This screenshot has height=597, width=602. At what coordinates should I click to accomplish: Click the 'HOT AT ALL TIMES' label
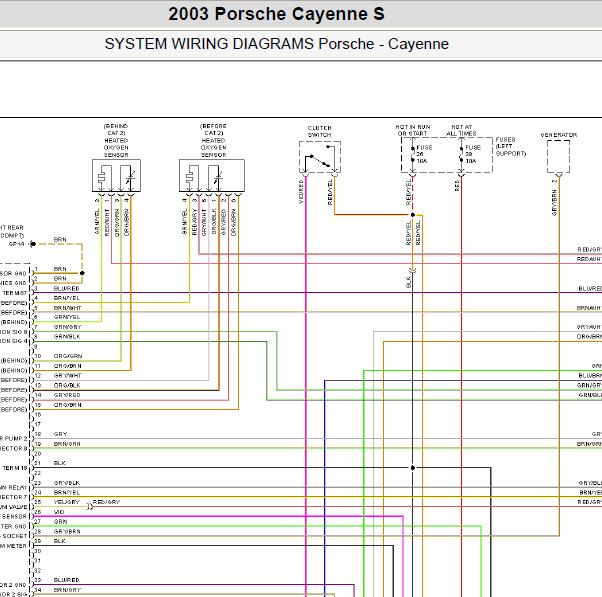coord(461,130)
